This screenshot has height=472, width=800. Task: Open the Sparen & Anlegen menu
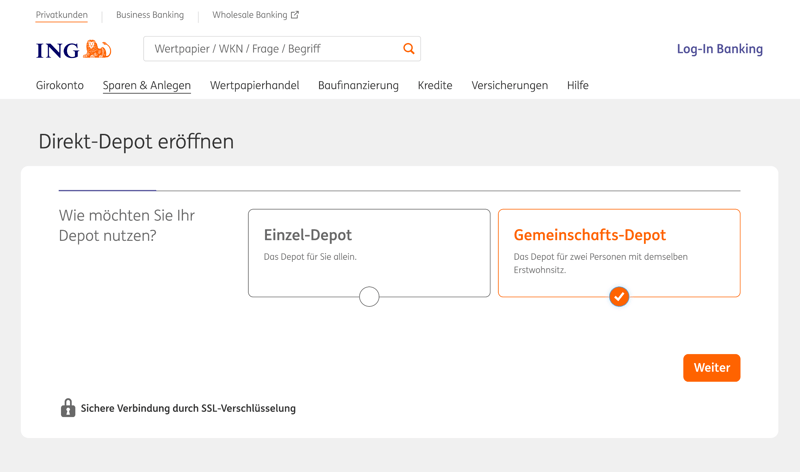point(147,86)
